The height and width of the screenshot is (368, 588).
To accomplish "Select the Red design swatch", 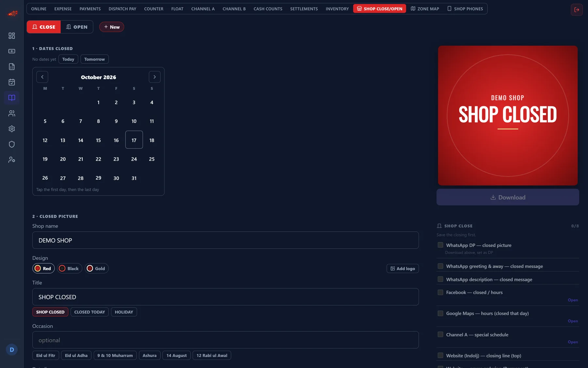I will coord(43,269).
